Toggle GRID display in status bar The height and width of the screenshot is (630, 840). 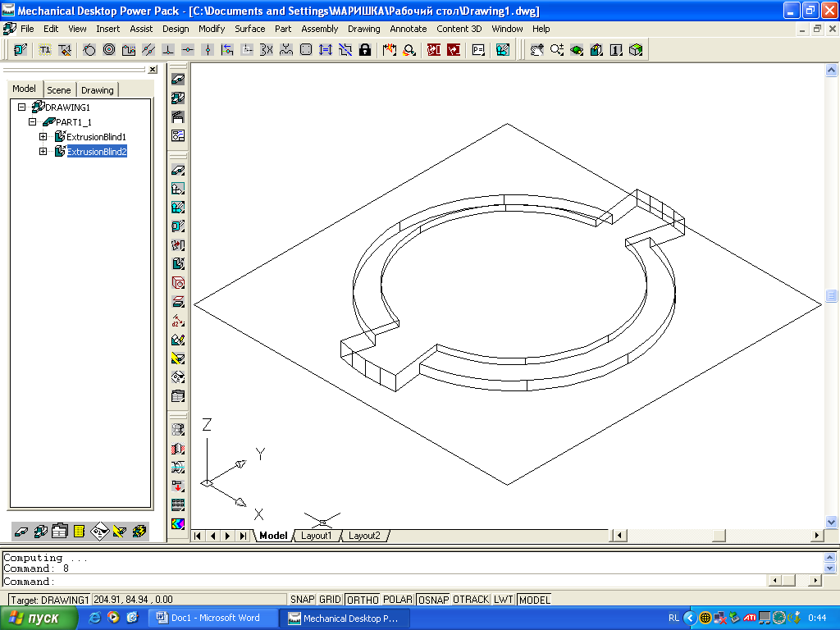(x=330, y=600)
